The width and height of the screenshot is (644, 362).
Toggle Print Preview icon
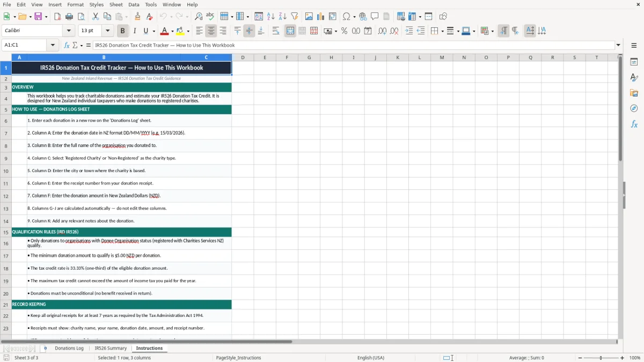(x=81, y=17)
